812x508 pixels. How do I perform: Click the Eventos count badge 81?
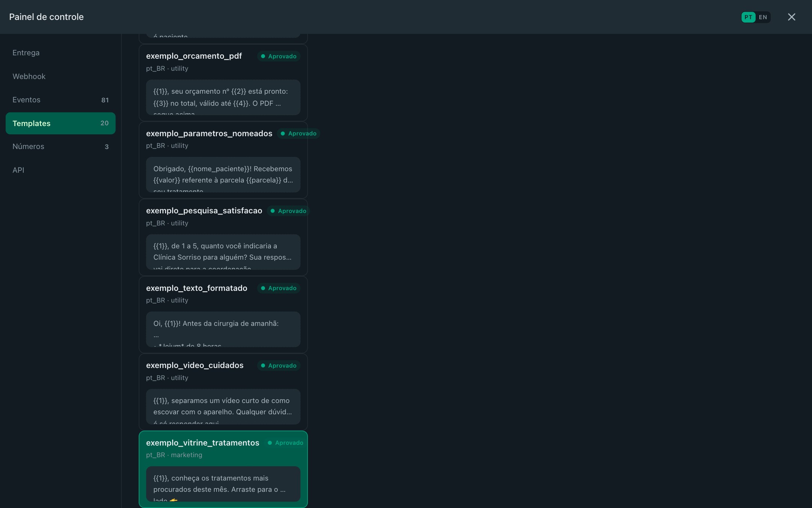(x=105, y=100)
